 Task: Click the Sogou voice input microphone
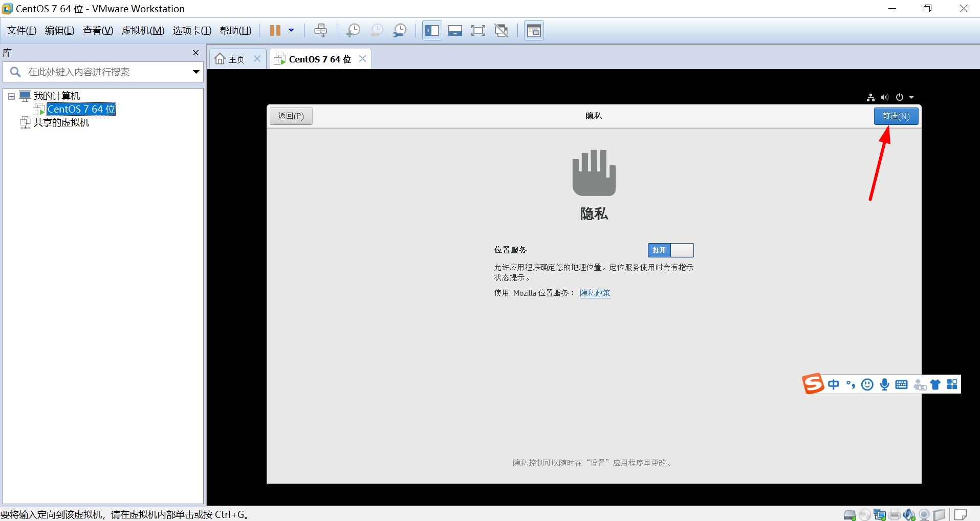[884, 384]
